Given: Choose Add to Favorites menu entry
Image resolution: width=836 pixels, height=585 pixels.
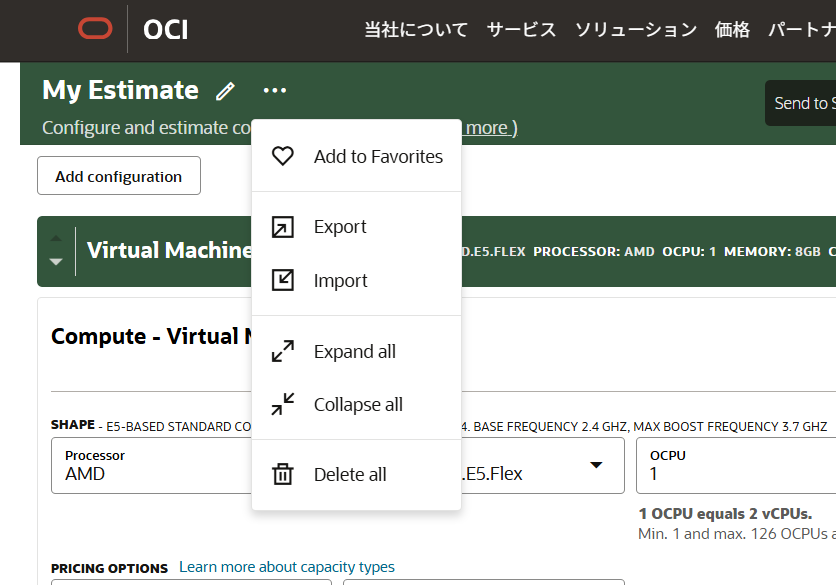Looking at the screenshot, I should (356, 156).
